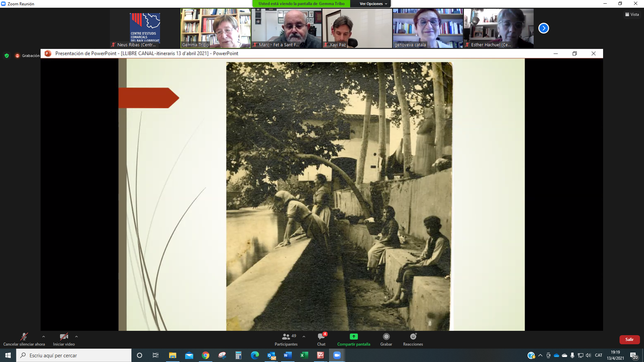
Task: Expand audio options arrow beside microphone
Action: point(43,337)
